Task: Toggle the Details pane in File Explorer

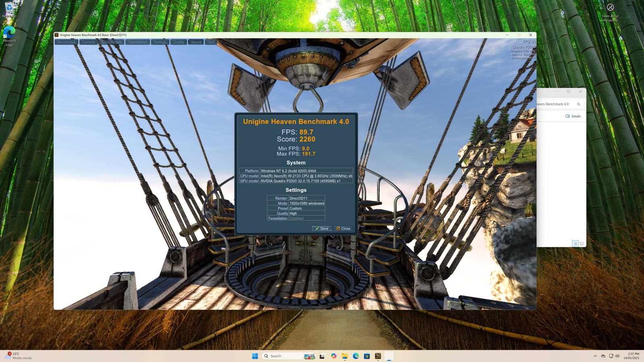Action: click(x=573, y=116)
